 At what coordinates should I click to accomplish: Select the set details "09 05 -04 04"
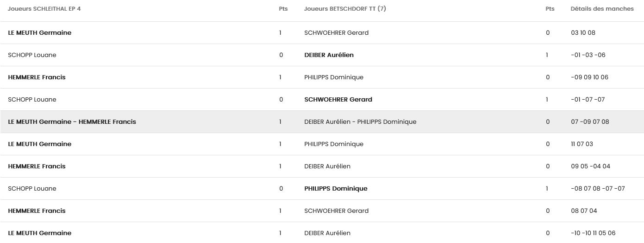(x=591, y=166)
